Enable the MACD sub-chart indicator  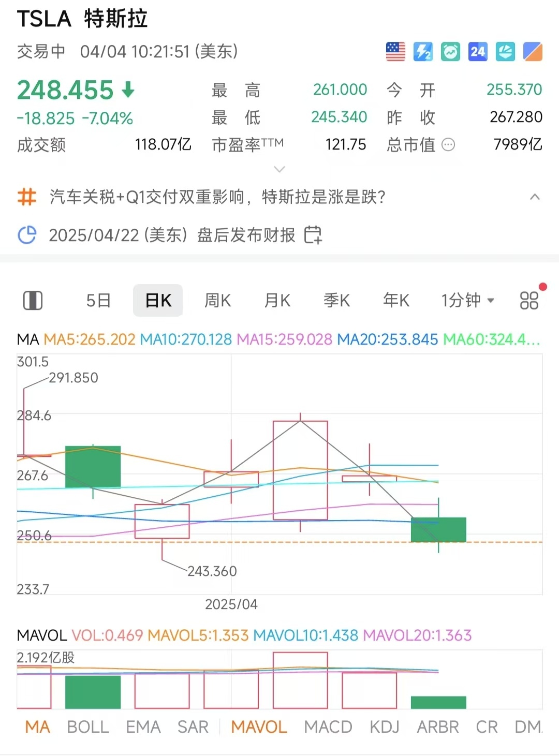click(x=328, y=727)
